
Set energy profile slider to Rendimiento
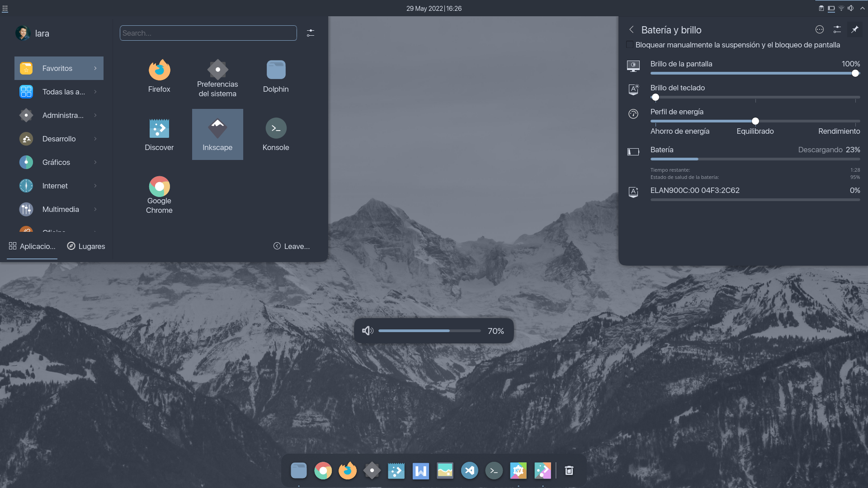tap(855, 121)
